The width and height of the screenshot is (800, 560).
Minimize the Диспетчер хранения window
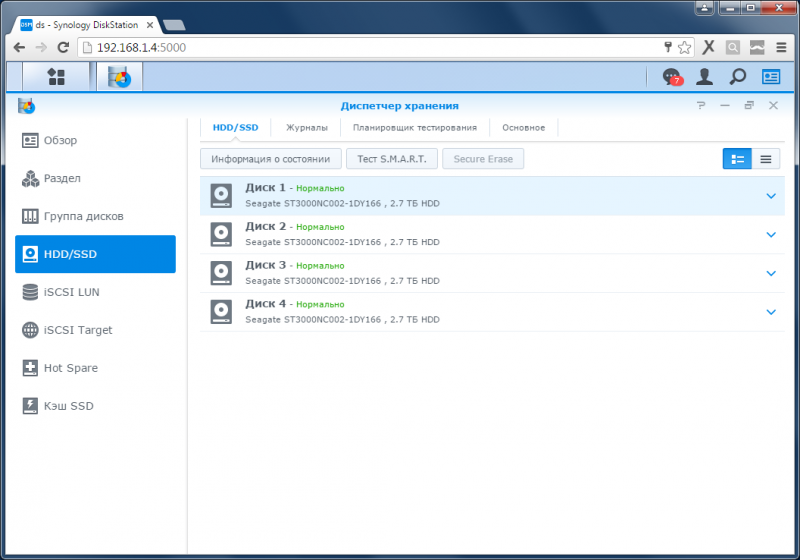click(x=725, y=105)
